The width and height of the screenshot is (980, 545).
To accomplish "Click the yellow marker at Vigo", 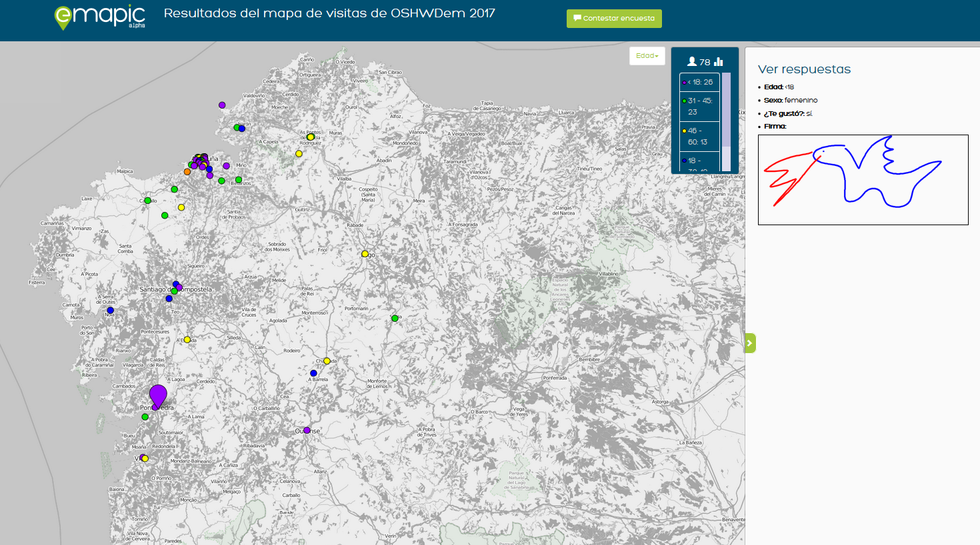I will click(145, 458).
